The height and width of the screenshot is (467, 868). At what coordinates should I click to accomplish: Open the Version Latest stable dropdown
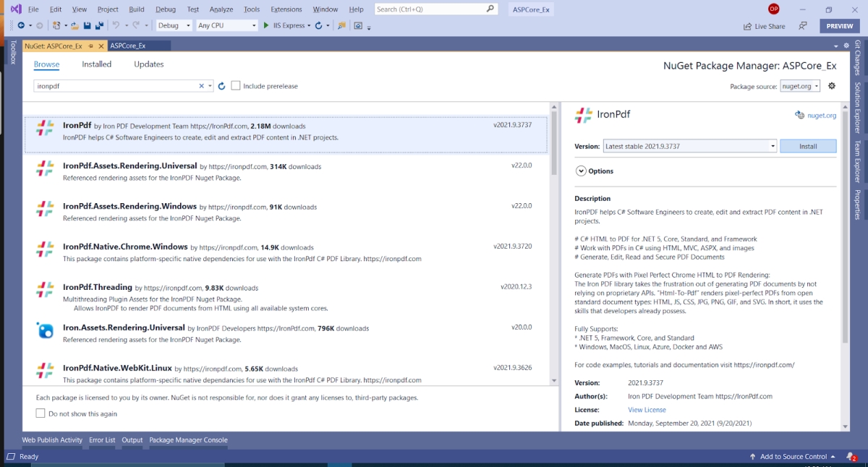click(x=690, y=146)
